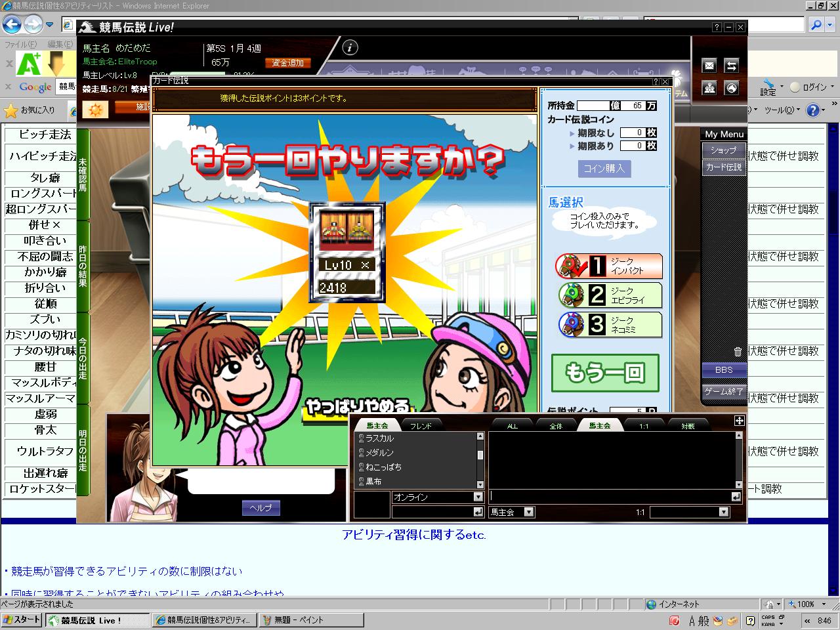Open the recent pages dropdown arrow
Viewport: 840px width, 630px height.
click(x=49, y=25)
